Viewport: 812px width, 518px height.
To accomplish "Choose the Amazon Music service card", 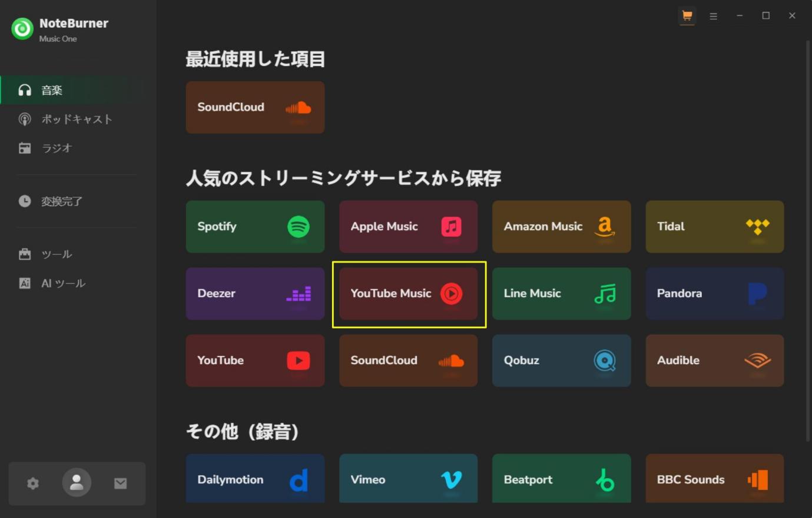I will click(x=561, y=227).
